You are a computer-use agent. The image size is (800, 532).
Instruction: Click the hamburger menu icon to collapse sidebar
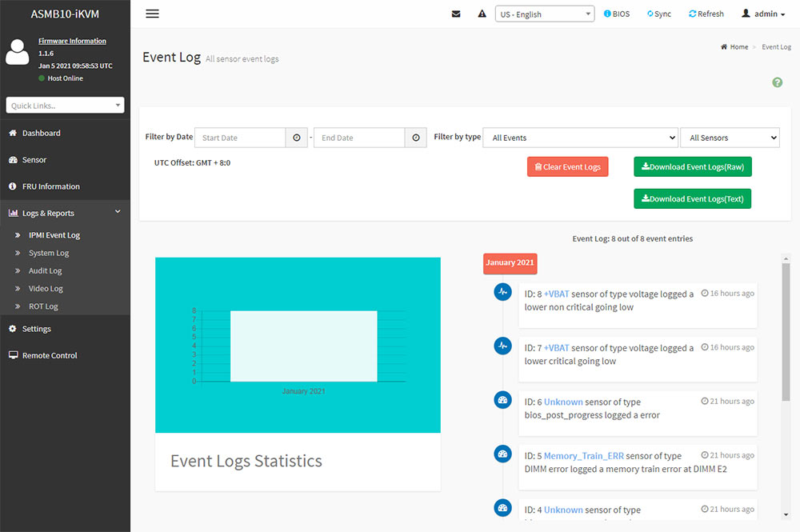click(x=152, y=14)
